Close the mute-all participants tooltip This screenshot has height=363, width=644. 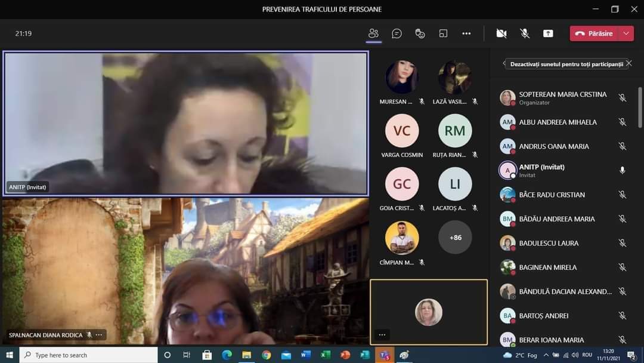pyautogui.click(x=628, y=63)
